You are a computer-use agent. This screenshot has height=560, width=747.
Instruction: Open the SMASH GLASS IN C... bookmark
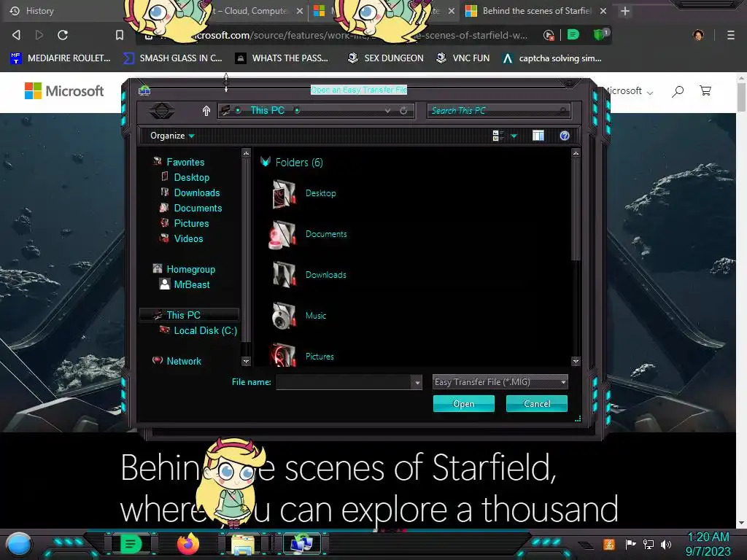173,58
